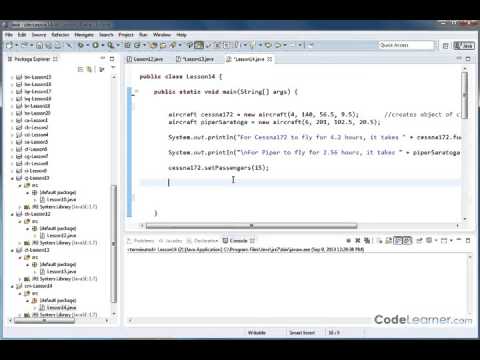Expand JRE System Library under Lesson12

click(20, 243)
